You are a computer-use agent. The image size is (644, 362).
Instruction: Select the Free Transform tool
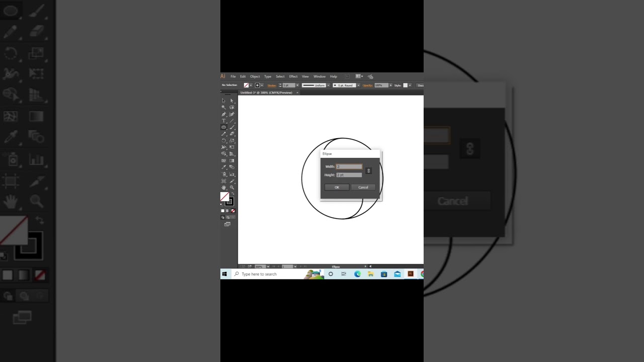(x=232, y=147)
